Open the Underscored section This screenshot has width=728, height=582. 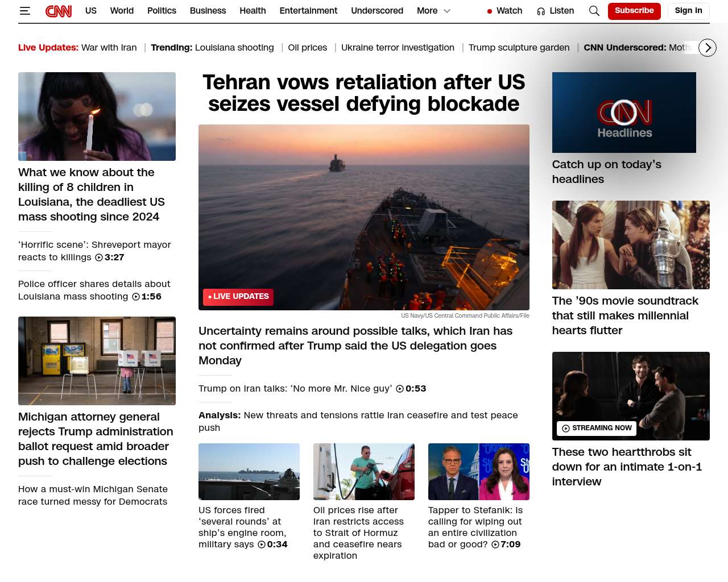click(377, 11)
